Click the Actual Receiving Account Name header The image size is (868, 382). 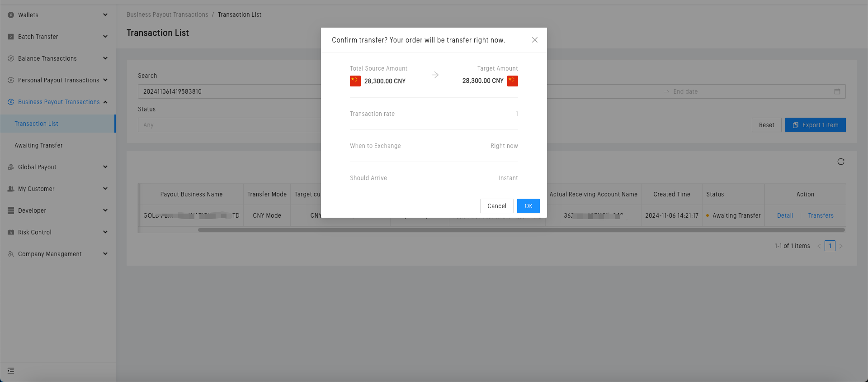pyautogui.click(x=594, y=194)
